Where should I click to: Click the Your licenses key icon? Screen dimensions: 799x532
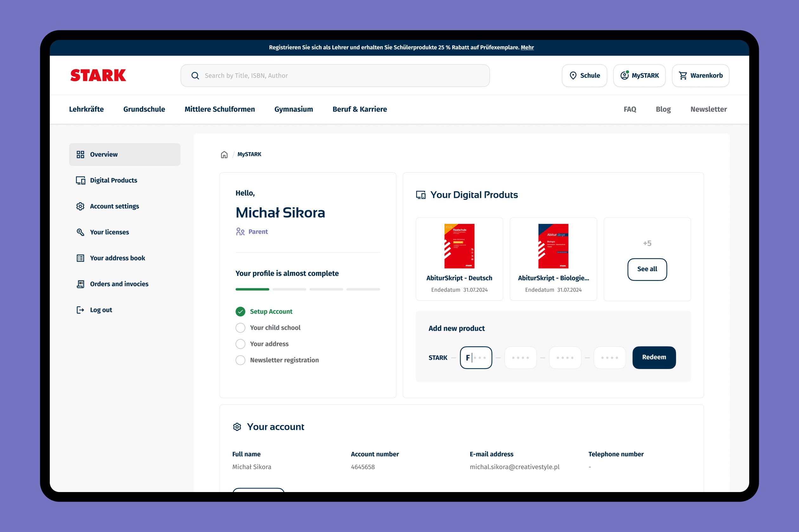click(80, 232)
